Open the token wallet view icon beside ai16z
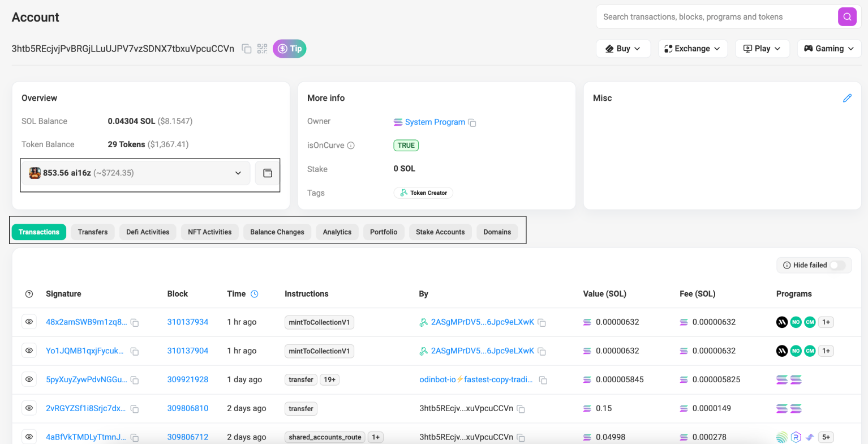Viewport: 868px width, 444px height. coord(268,173)
